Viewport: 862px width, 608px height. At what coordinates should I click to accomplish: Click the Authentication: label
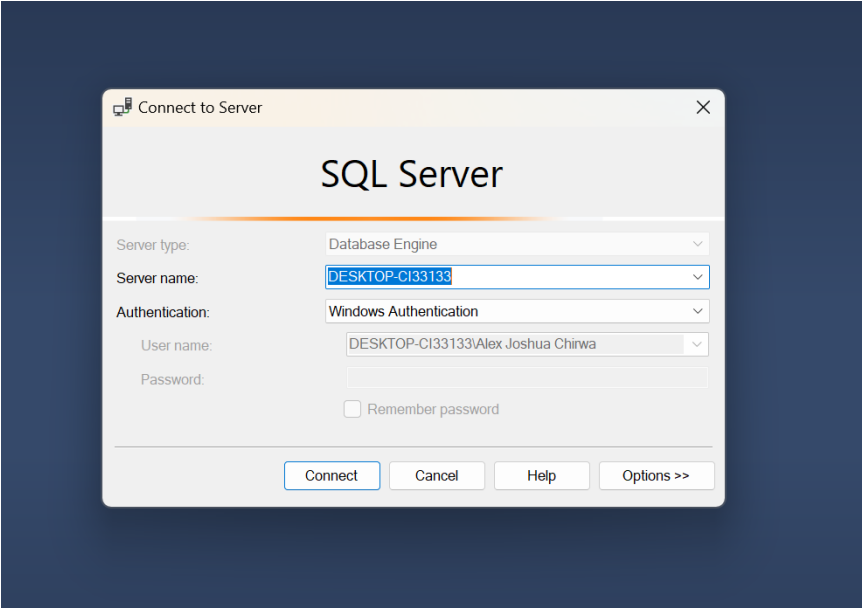[x=163, y=312]
